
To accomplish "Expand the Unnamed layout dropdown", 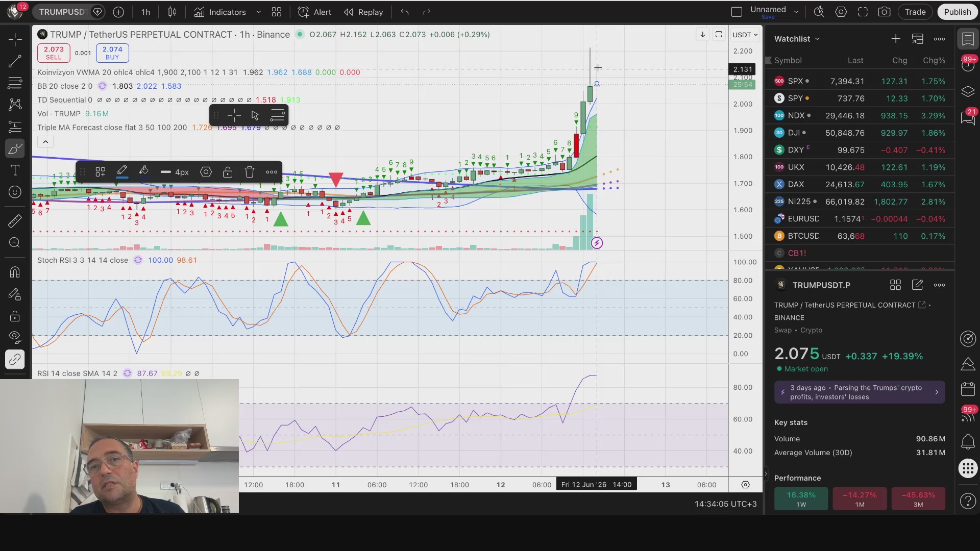I will click(796, 12).
